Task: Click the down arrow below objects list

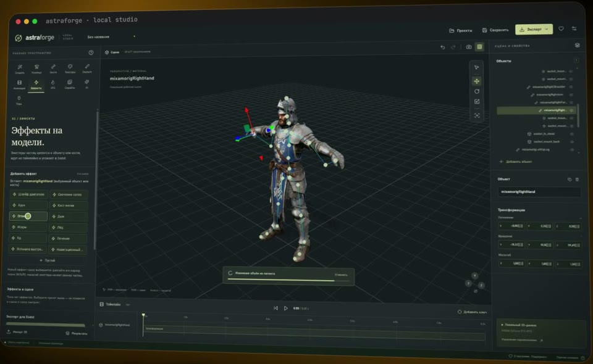Action: tap(579, 154)
